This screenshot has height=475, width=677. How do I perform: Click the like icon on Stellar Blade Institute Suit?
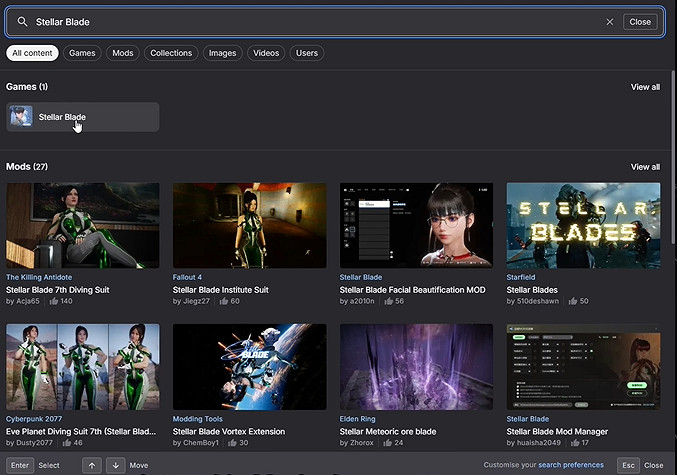[x=223, y=300]
